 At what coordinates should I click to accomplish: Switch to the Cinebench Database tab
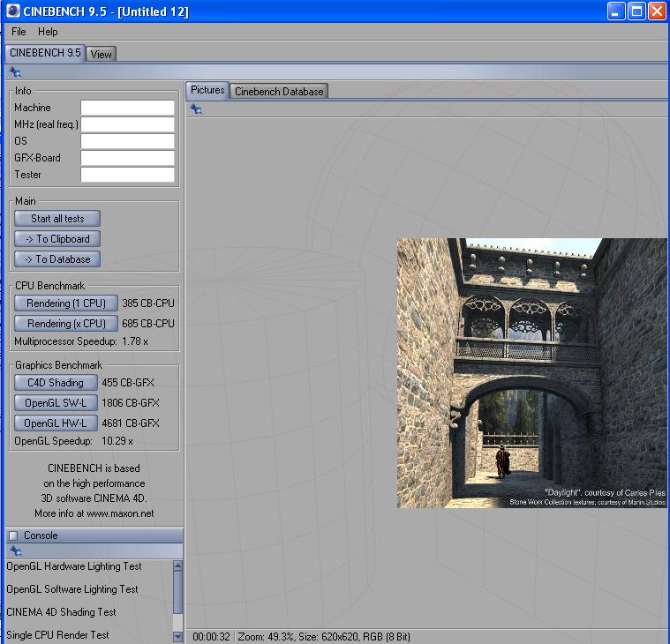(x=279, y=92)
